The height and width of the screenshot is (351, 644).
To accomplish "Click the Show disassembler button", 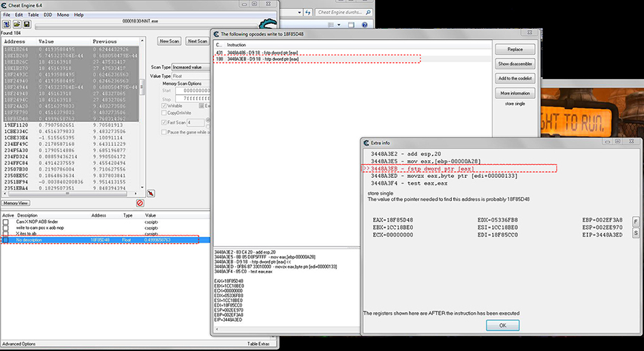I will point(515,63).
